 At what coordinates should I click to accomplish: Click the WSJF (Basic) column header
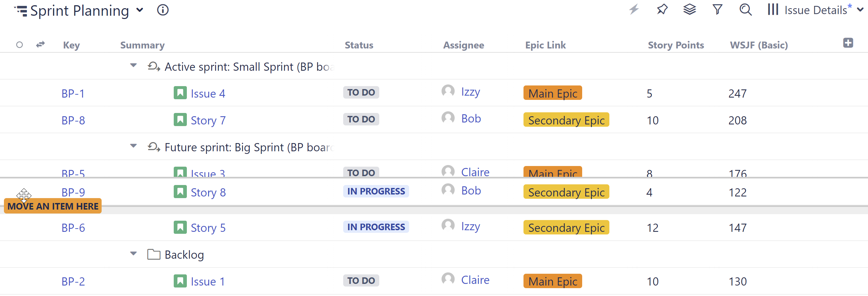pyautogui.click(x=759, y=45)
